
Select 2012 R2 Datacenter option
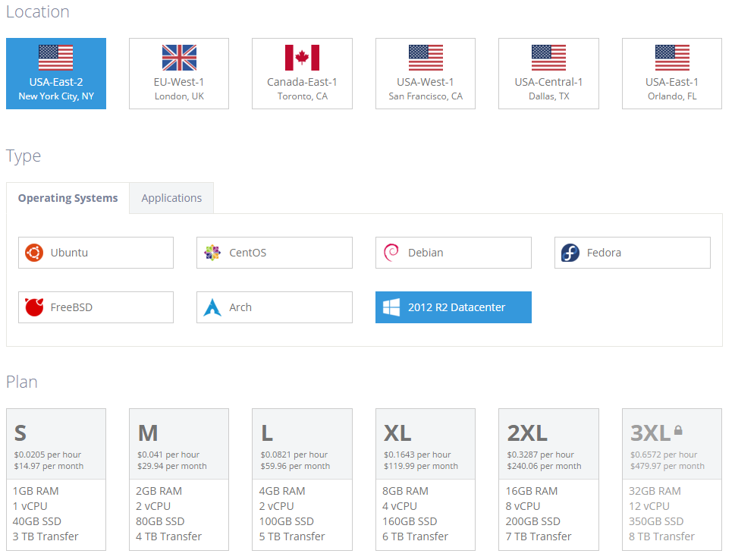click(x=454, y=307)
